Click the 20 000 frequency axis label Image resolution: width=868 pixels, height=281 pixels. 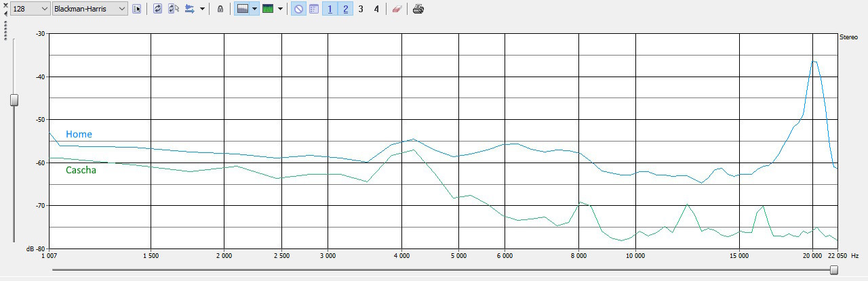[812, 256]
